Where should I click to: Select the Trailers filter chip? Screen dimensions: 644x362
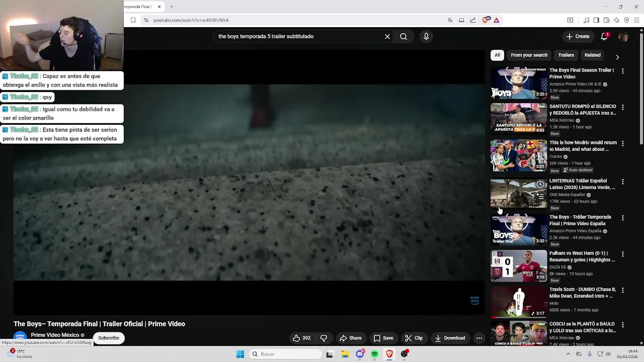pos(566,55)
